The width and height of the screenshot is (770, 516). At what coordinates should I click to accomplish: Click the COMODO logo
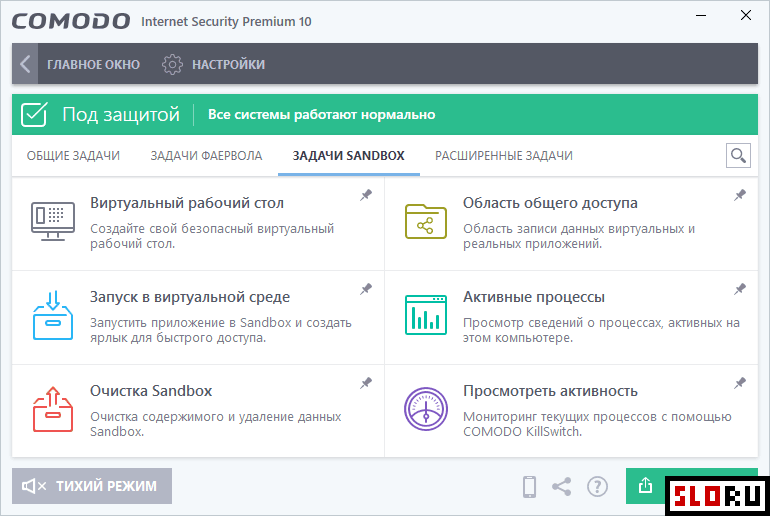[x=71, y=21]
